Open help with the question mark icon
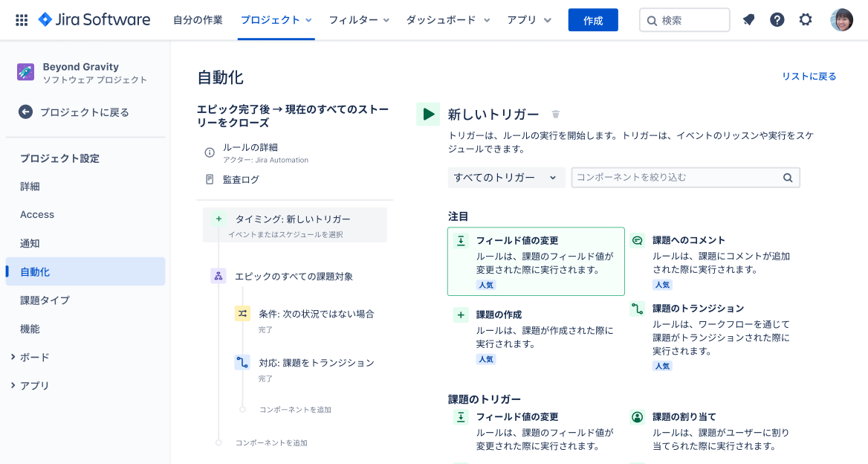The width and height of the screenshot is (868, 464). [x=777, y=20]
